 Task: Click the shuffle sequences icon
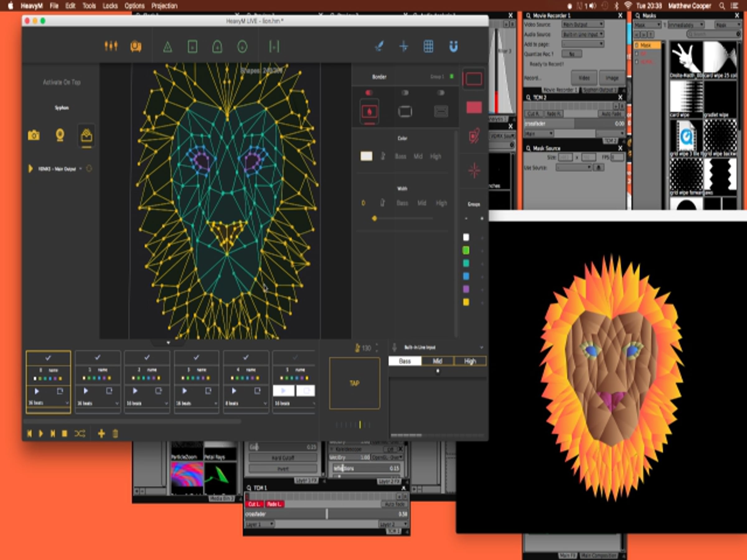pos(80,433)
